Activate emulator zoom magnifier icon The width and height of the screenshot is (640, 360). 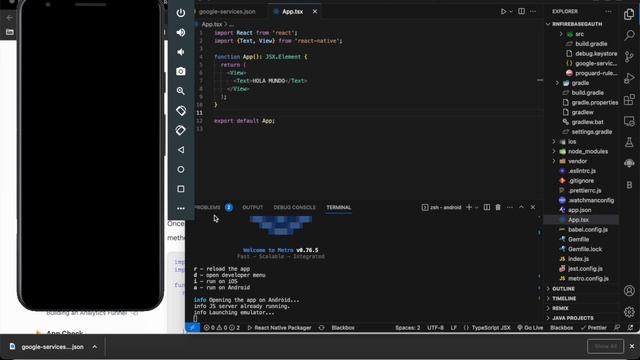180,91
